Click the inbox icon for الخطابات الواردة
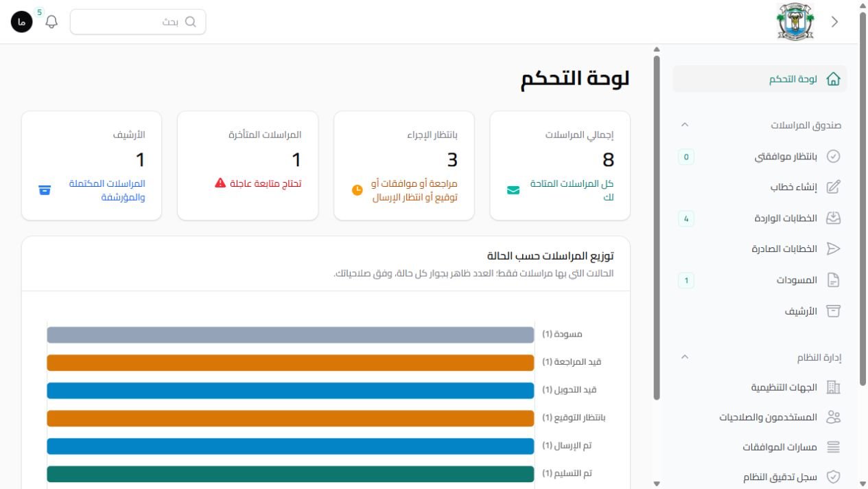This screenshot has height=489, width=868. point(833,218)
